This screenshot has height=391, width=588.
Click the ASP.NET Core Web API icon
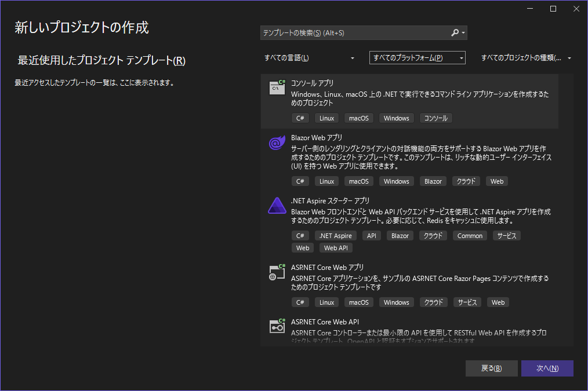277,326
